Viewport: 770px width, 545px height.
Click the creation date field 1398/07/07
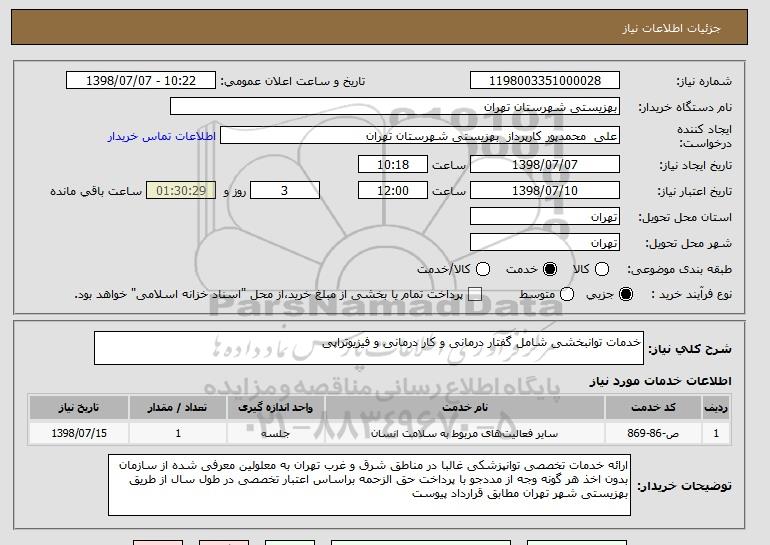545,164
